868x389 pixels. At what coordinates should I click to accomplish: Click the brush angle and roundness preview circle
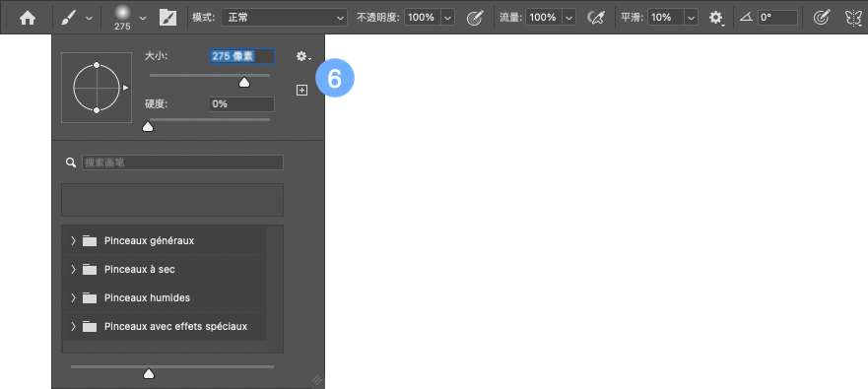point(97,88)
